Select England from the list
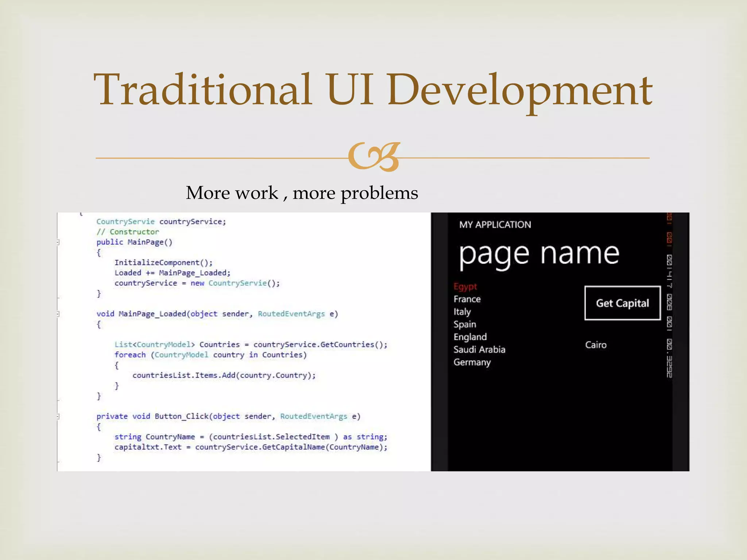The width and height of the screenshot is (747, 560). pos(470,337)
